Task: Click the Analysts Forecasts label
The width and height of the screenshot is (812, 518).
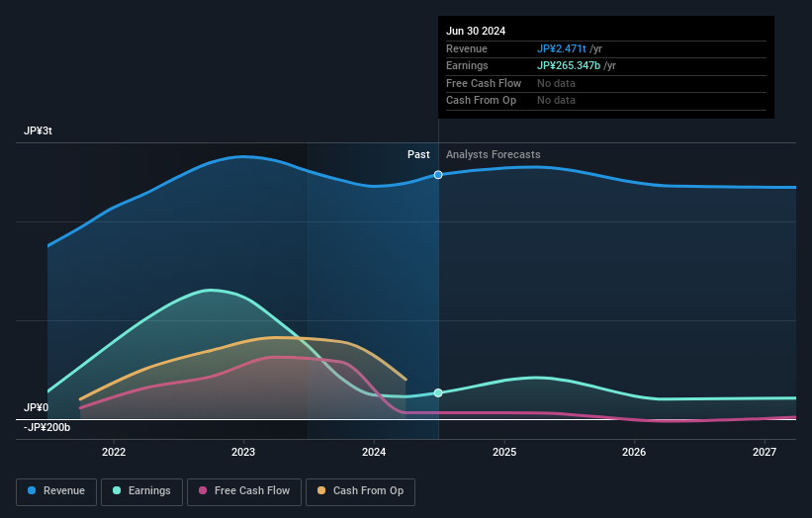Action: pos(493,154)
